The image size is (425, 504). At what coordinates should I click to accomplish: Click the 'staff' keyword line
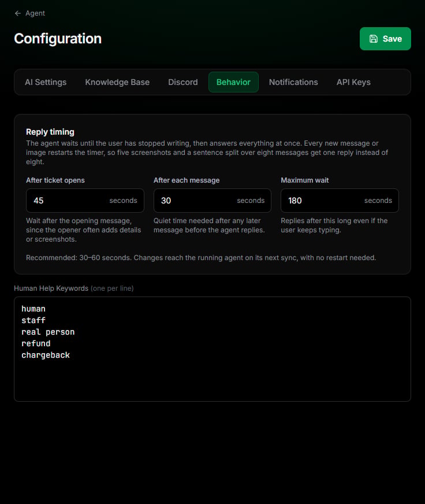tap(33, 320)
